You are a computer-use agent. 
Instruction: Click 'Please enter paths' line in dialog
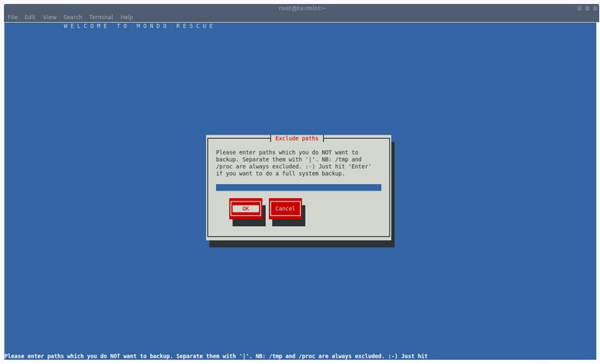point(287,152)
